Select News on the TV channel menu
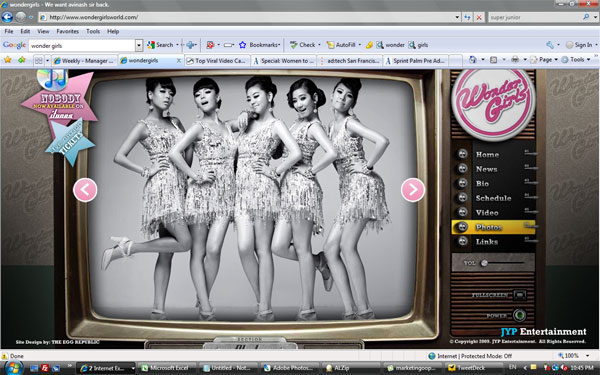 point(486,169)
